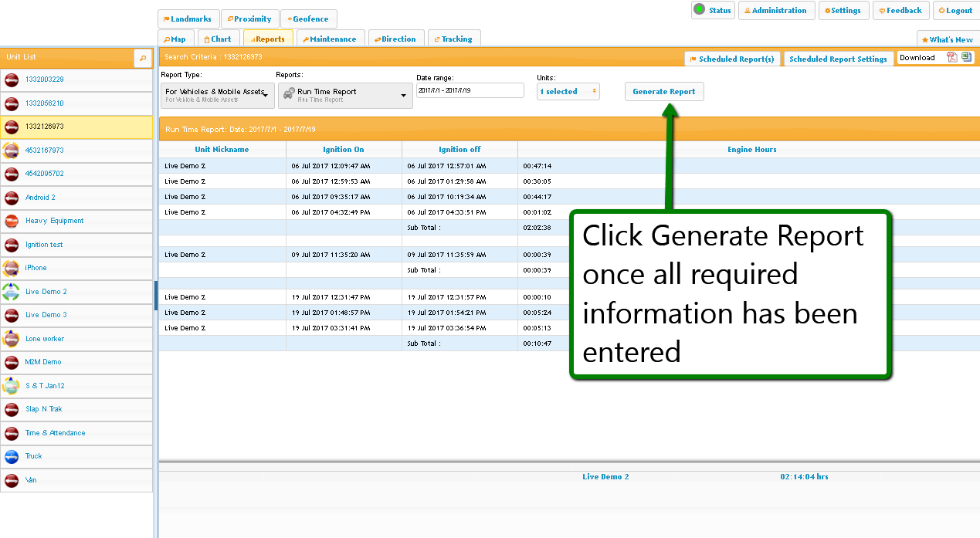Select the Android 2 unit in the list
The width and height of the screenshot is (980, 538).
[76, 198]
